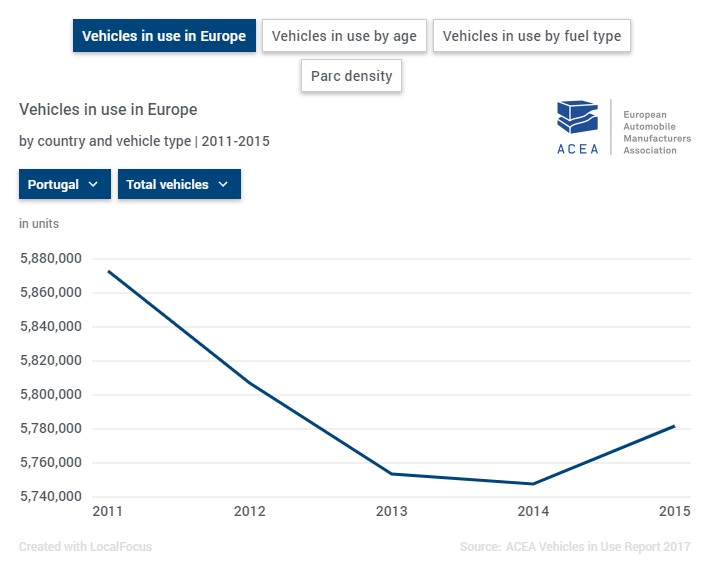Open the ACEA Vehicles in Use Report 2017 source
714x584 pixels.
[x=575, y=547]
